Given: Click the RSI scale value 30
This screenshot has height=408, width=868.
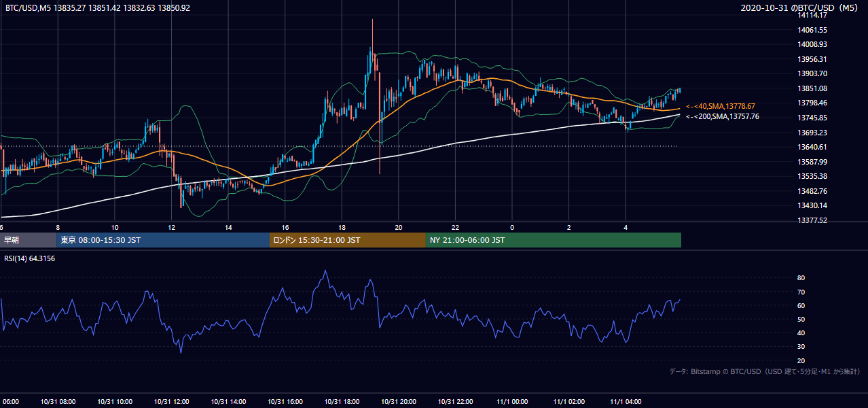Looking at the screenshot, I should pyautogui.click(x=801, y=347).
